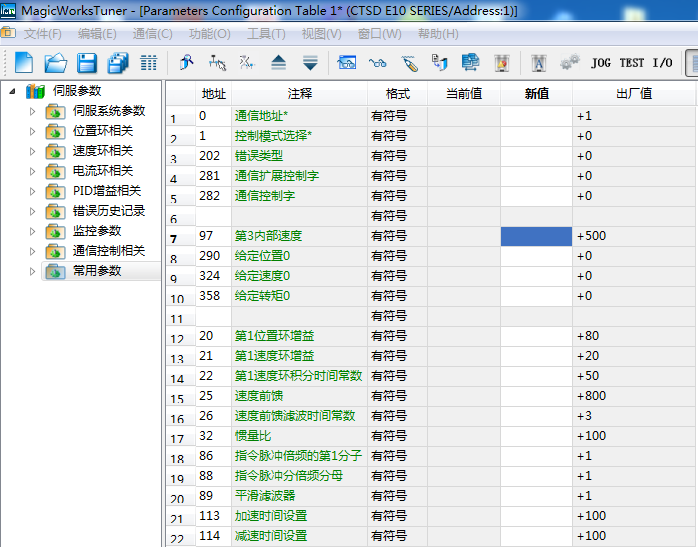Image resolution: width=698 pixels, height=547 pixels.
Task: Click the 新值 column header
Action: pyautogui.click(x=536, y=94)
